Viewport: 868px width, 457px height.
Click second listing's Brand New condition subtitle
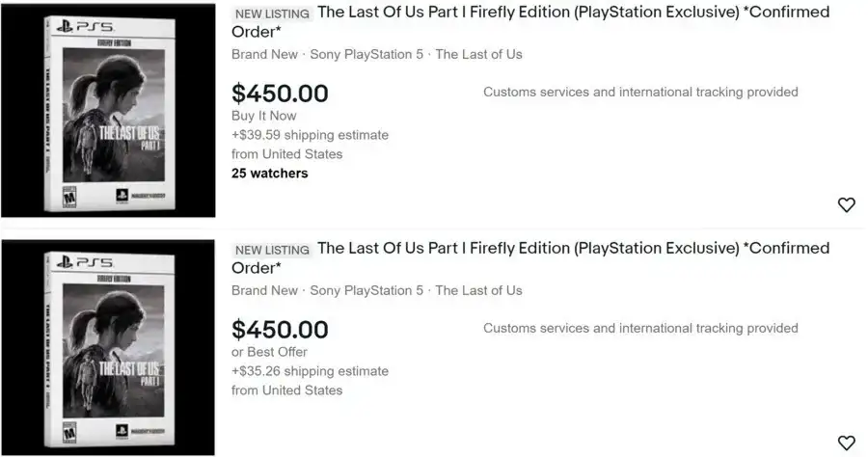[264, 290]
